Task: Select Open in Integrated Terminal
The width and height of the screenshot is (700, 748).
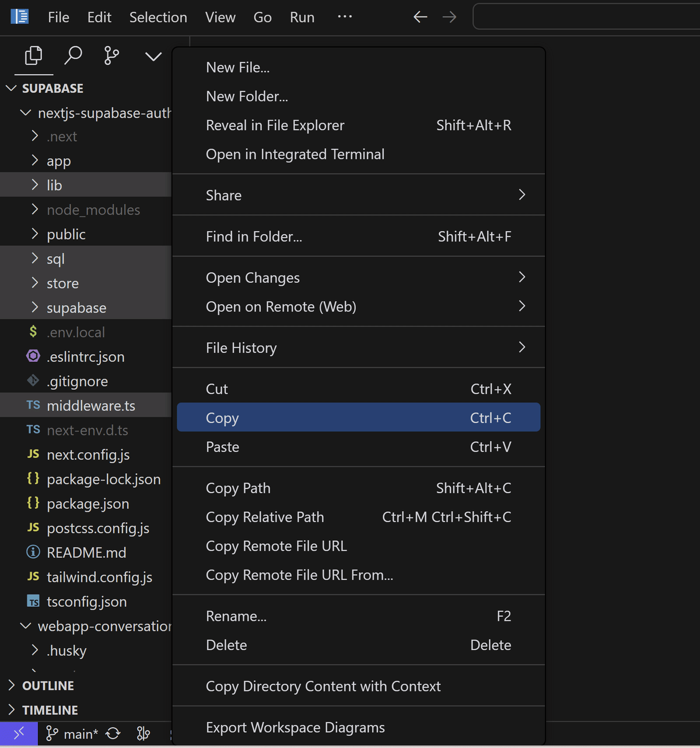Action: tap(358, 155)
